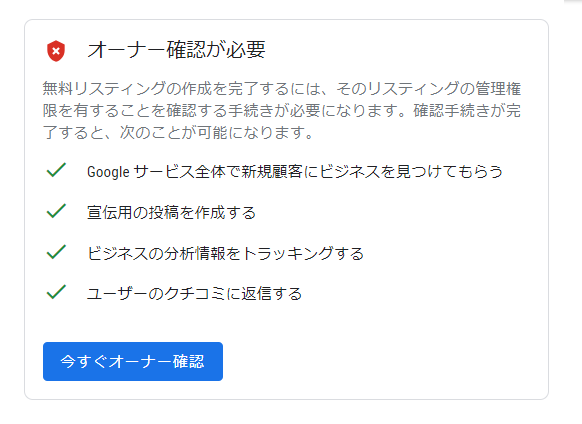Click the description line starting 限を有すること
Viewport: 582px width, 424px height.
pos(282,111)
